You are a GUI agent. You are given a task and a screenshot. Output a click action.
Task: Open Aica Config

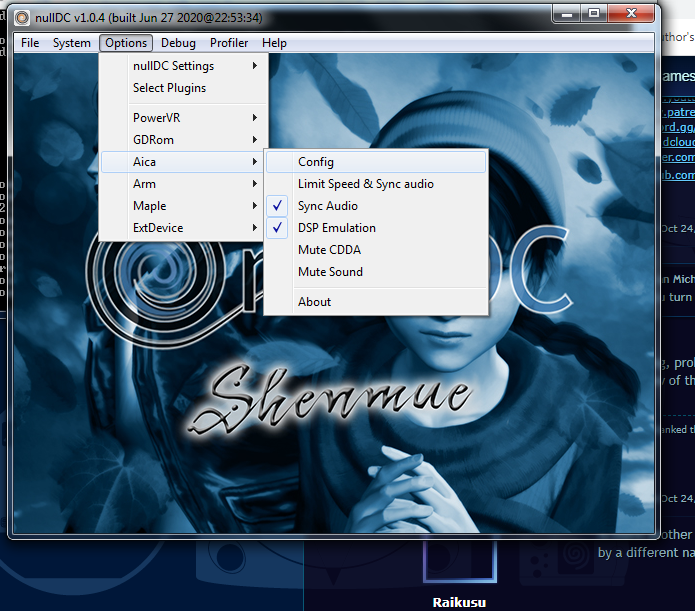pyautogui.click(x=376, y=162)
